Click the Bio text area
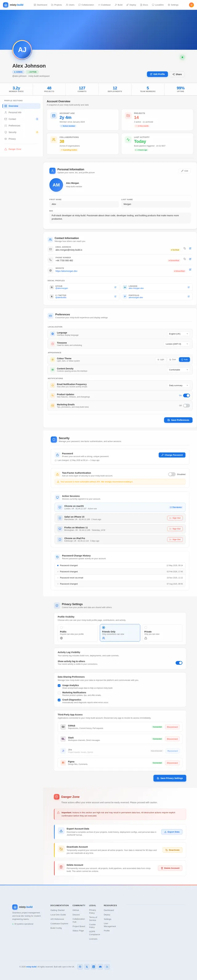 point(120,218)
